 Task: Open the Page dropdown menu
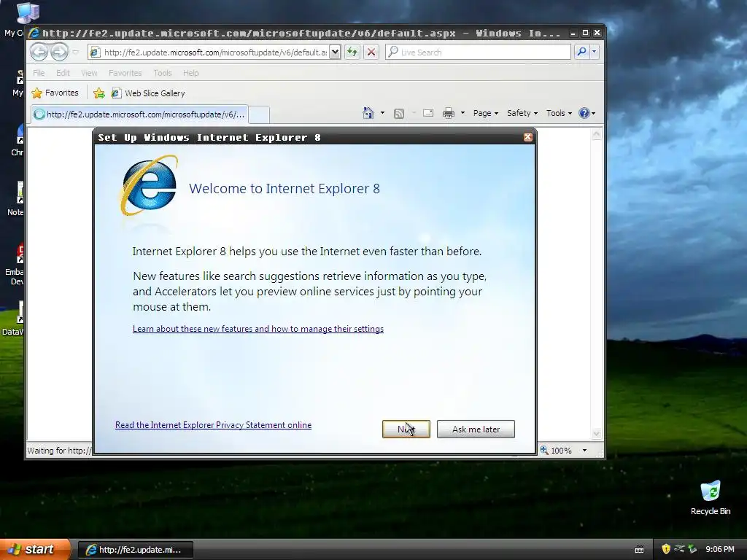pyautogui.click(x=485, y=113)
